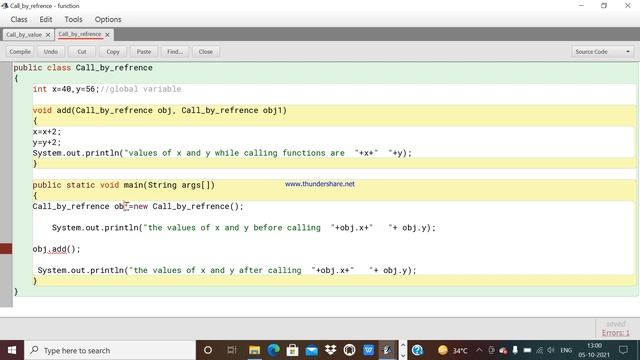Open Wi-Fi network tray icon
This screenshot has width=640, height=360.
pyautogui.click(x=540, y=350)
